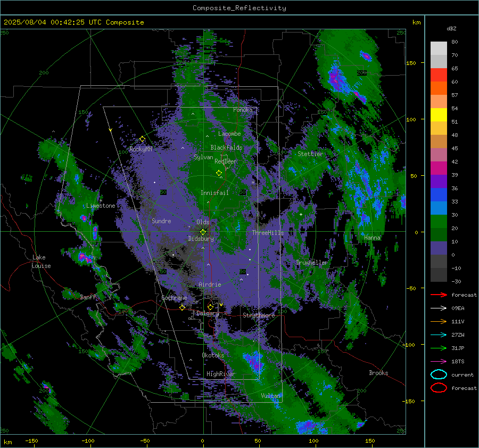Click the red swatch below 65 dBZ

tap(439, 75)
